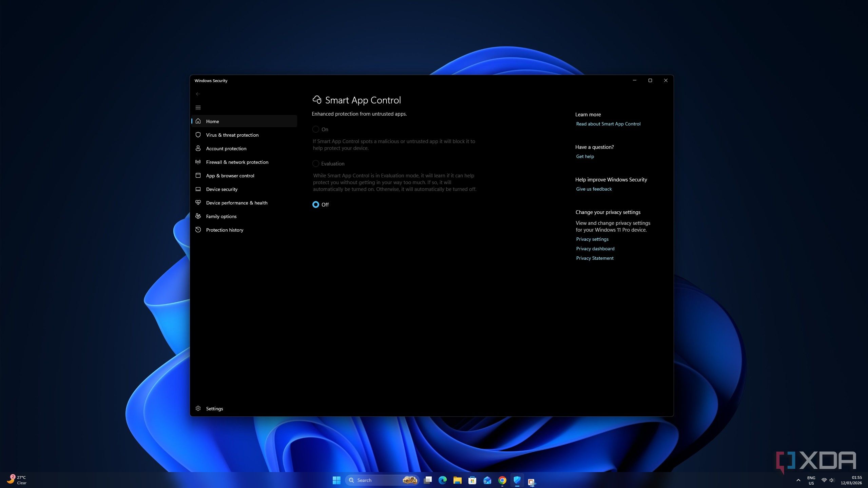This screenshot has width=868, height=488.
Task: Open Device security page
Action: click(244, 189)
